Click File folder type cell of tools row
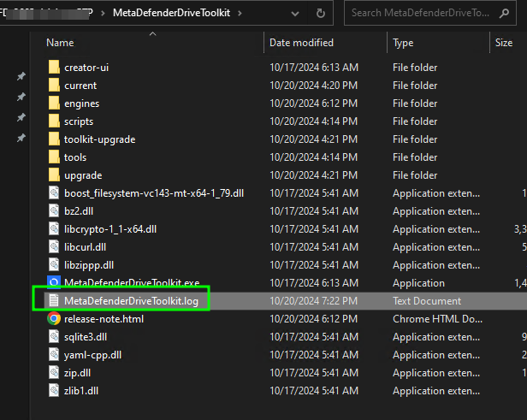The image size is (527, 420). pos(415,157)
